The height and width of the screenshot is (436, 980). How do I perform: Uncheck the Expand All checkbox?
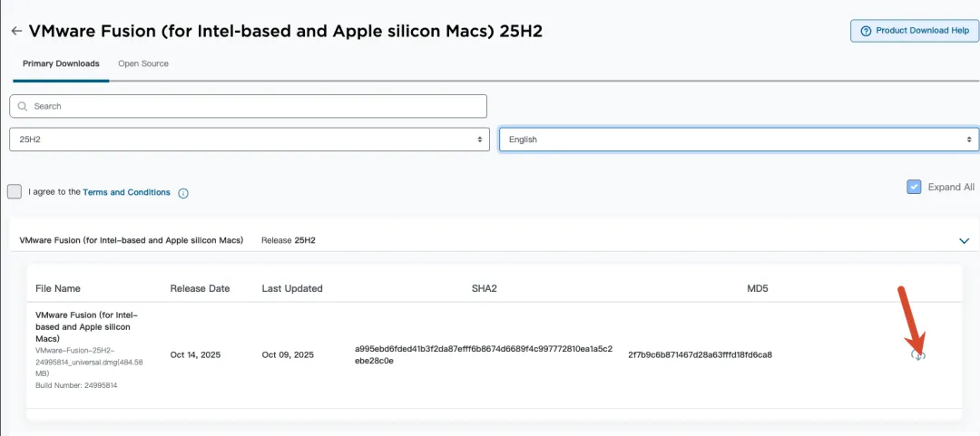click(914, 187)
